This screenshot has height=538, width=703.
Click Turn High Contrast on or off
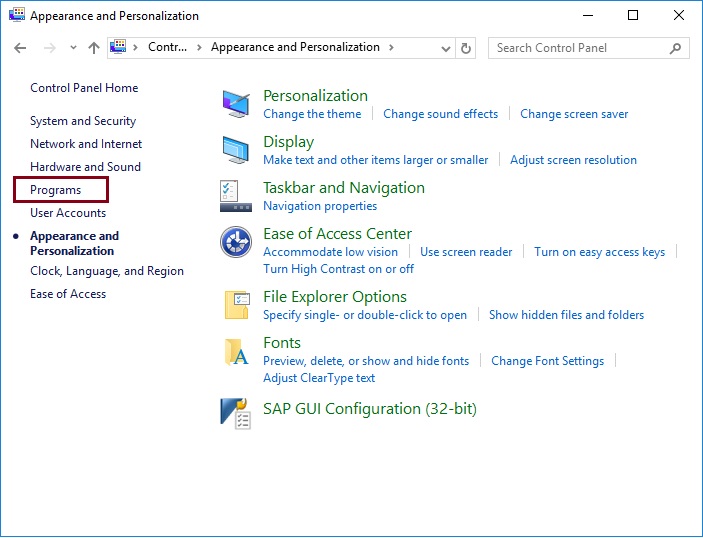pyautogui.click(x=338, y=269)
